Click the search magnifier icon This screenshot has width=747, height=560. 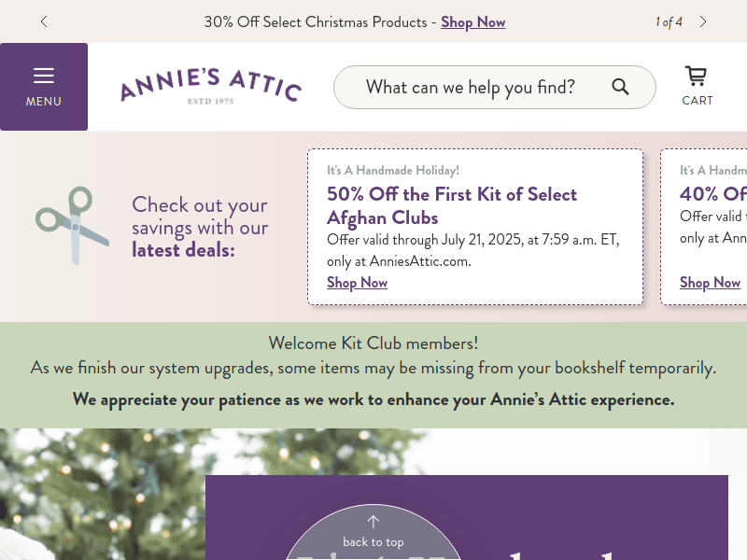[x=620, y=87]
